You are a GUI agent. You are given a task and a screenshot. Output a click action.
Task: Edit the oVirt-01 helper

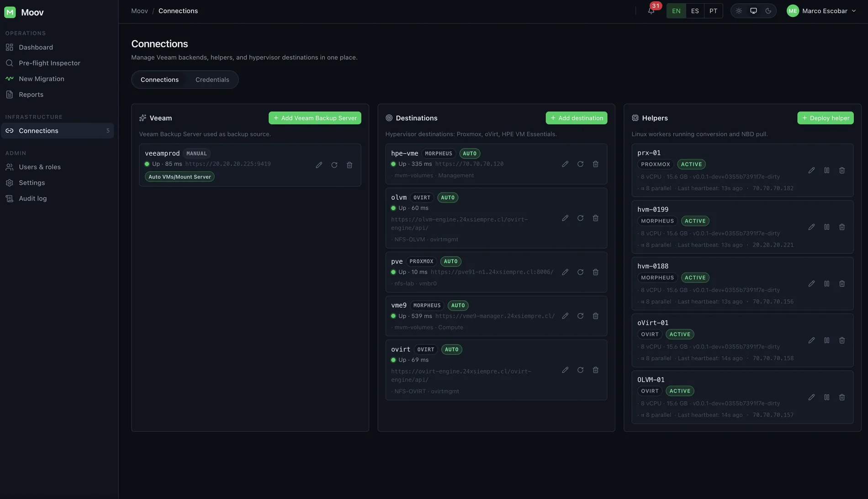point(811,340)
